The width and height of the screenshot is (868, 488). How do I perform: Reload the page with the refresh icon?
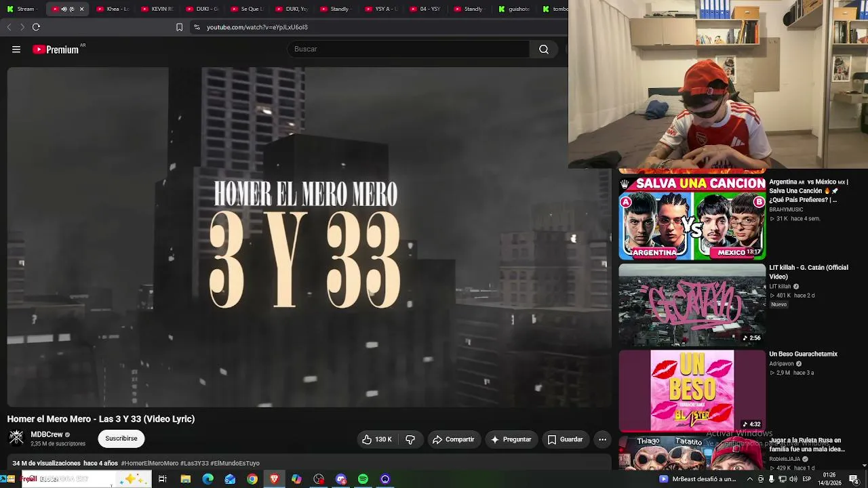(x=36, y=27)
